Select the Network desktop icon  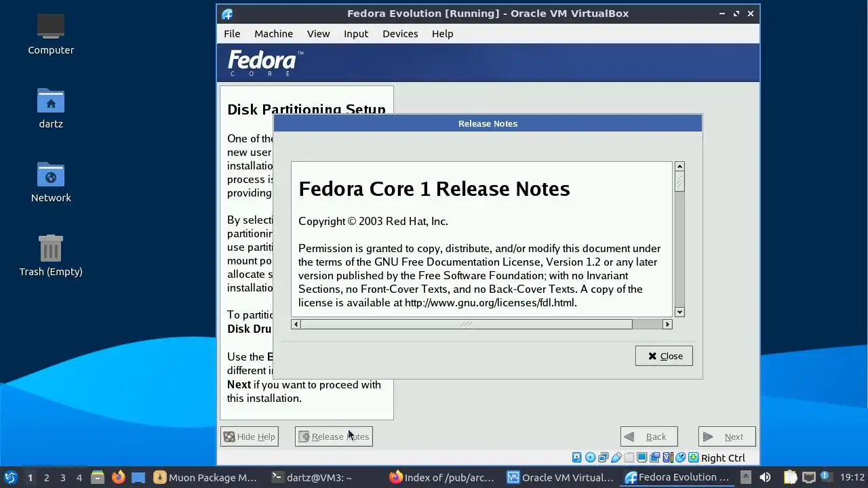point(51,182)
